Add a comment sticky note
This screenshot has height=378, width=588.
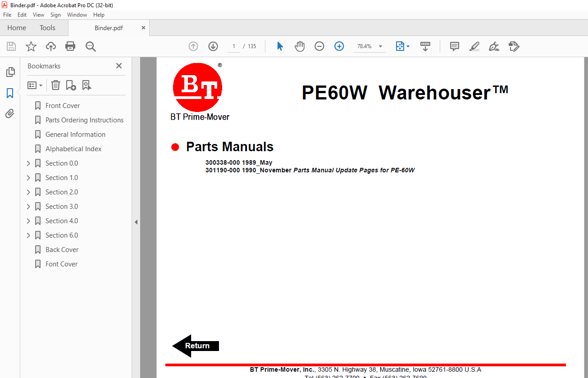pos(455,46)
